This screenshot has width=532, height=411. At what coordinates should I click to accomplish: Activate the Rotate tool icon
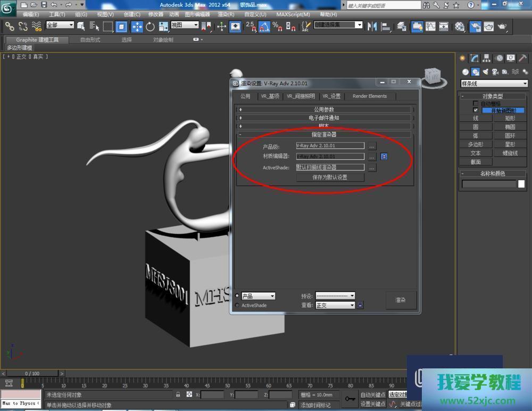click(x=150, y=26)
